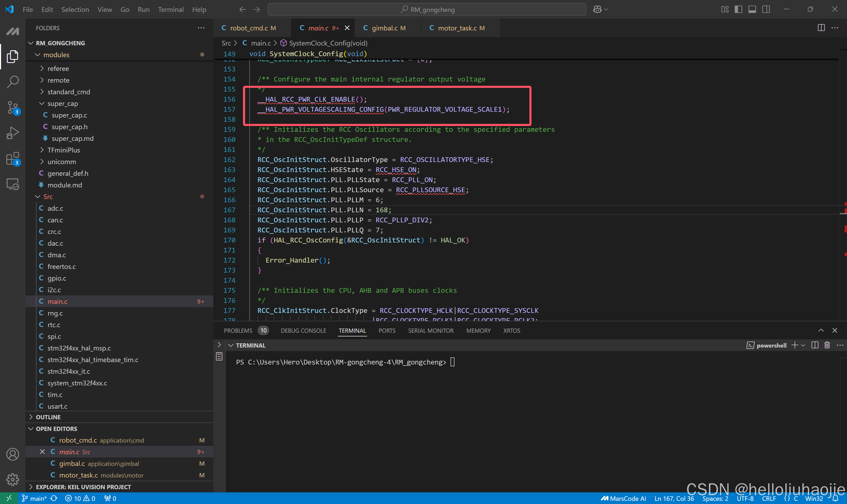Open the Source Control view
This screenshot has width=847, height=504.
tap(12, 107)
